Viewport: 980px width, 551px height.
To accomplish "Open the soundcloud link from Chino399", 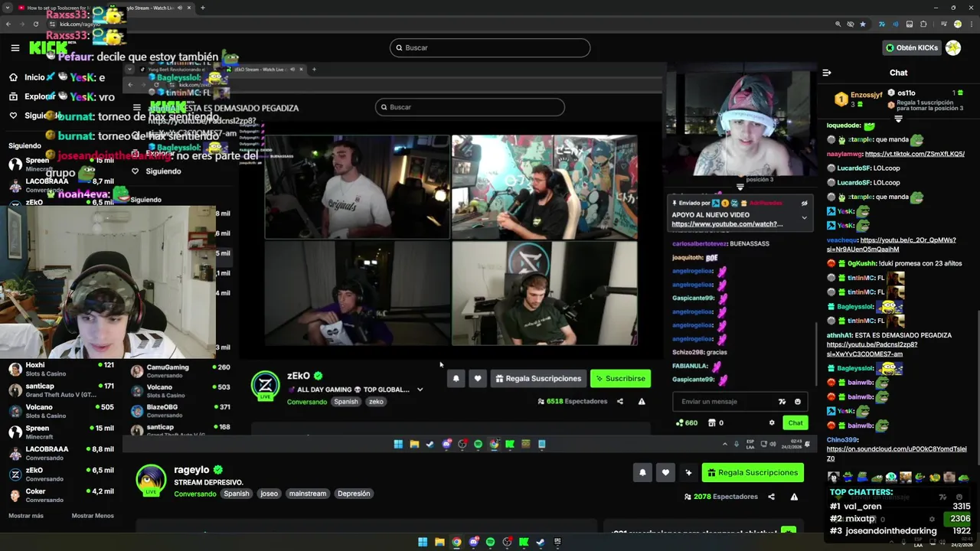I will [897, 454].
